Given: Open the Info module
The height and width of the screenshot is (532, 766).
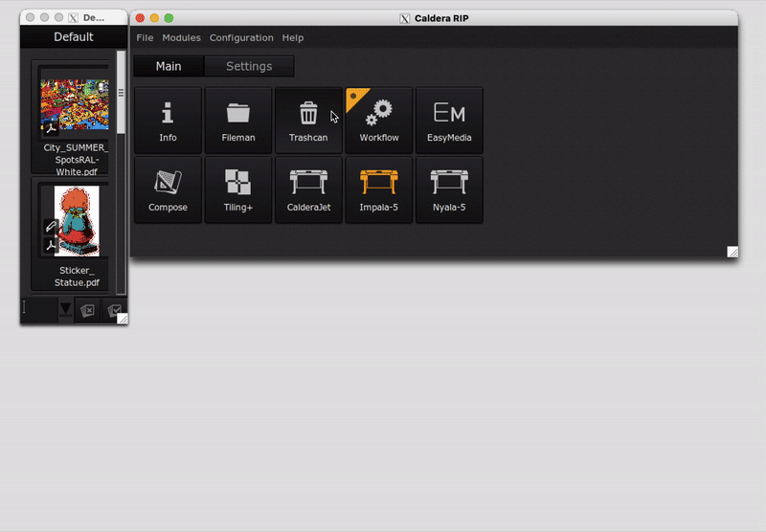Looking at the screenshot, I should click(x=168, y=121).
